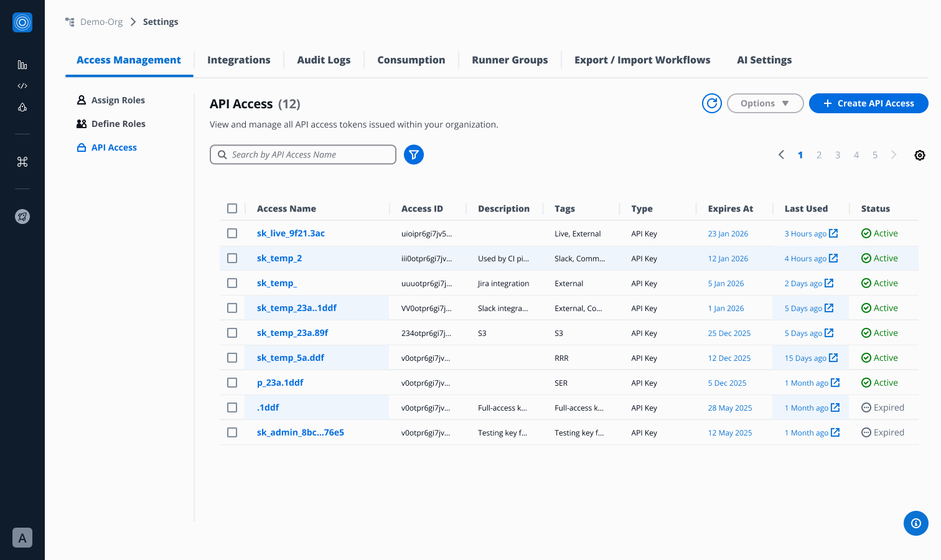Open the rocket icon in sidebar
The height and width of the screenshot is (560, 941).
pos(22,217)
